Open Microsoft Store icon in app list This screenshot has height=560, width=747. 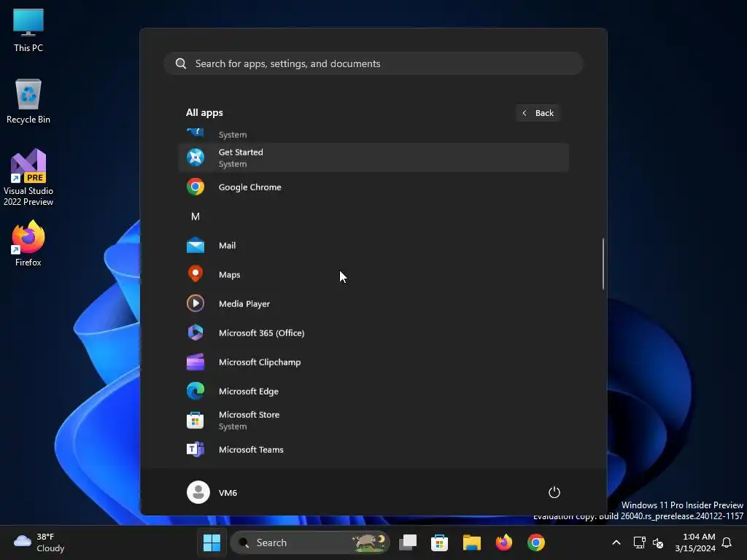pos(196,420)
